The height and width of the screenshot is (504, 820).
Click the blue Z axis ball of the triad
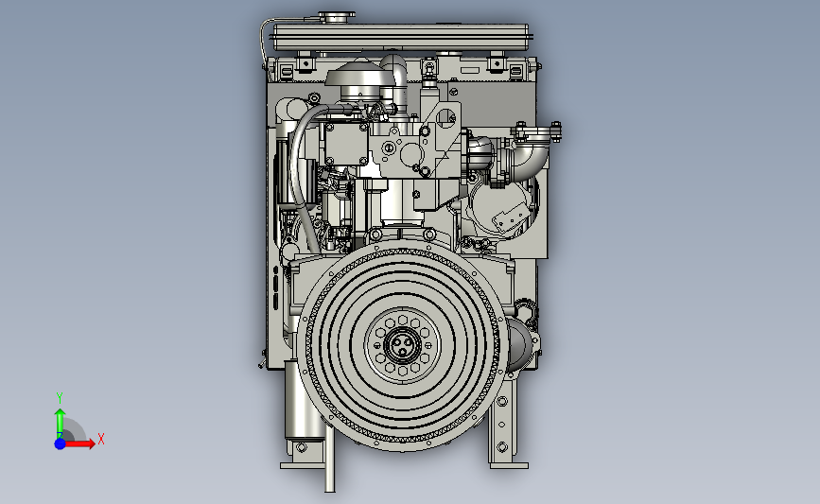tap(60, 443)
